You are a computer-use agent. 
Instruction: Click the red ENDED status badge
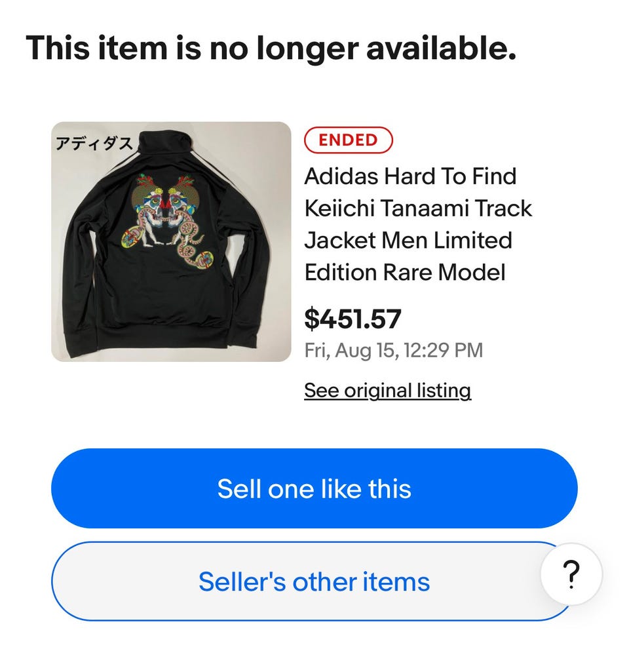tap(348, 140)
